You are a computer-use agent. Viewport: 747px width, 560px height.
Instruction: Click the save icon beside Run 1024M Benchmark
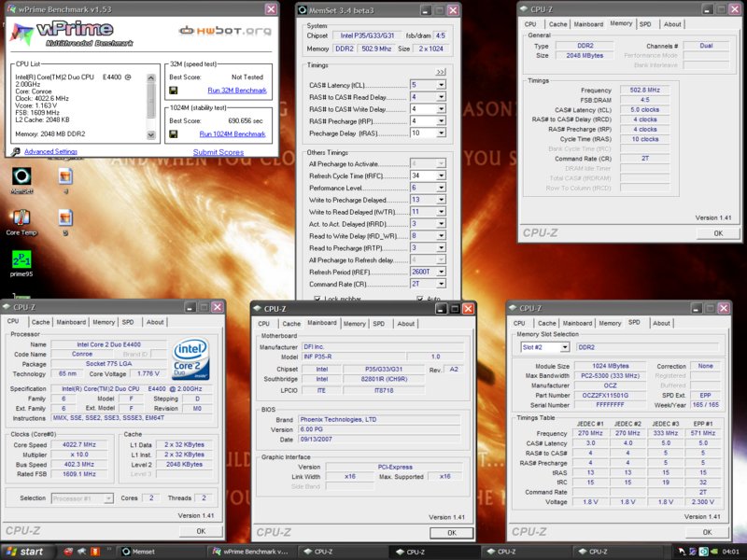coord(174,133)
